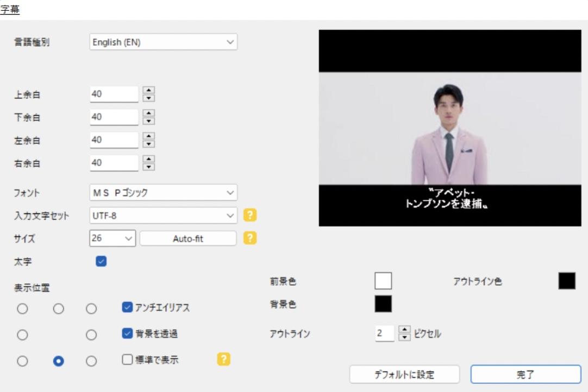Image resolution: width=588 pixels, height=392 pixels.
Task: Open the サイズ font size dropdown
Action: [111, 237]
